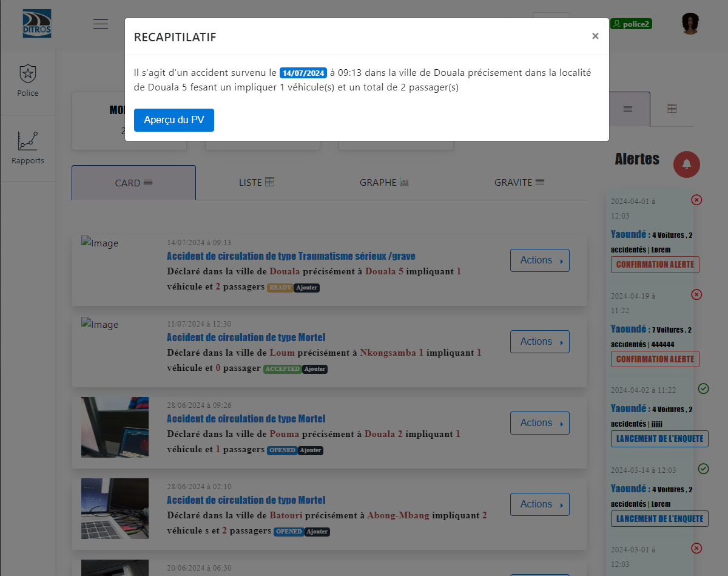This screenshot has width=728, height=576.
Task: Switch to the LISTE tab
Action: [257, 182]
